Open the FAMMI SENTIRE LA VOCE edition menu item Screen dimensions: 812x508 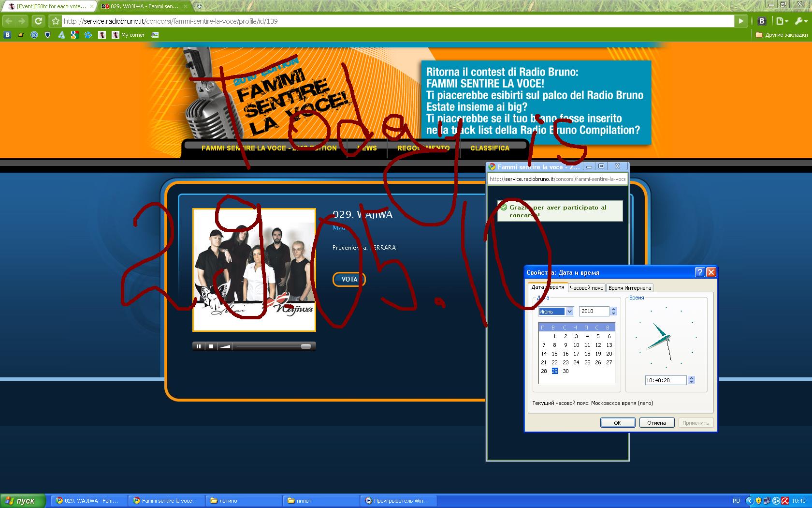tap(269, 148)
